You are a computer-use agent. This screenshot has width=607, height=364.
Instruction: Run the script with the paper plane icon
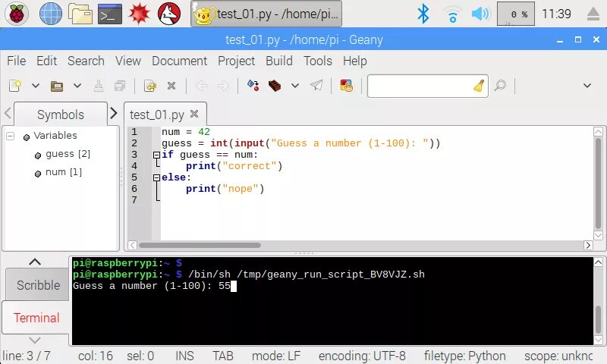point(316,86)
